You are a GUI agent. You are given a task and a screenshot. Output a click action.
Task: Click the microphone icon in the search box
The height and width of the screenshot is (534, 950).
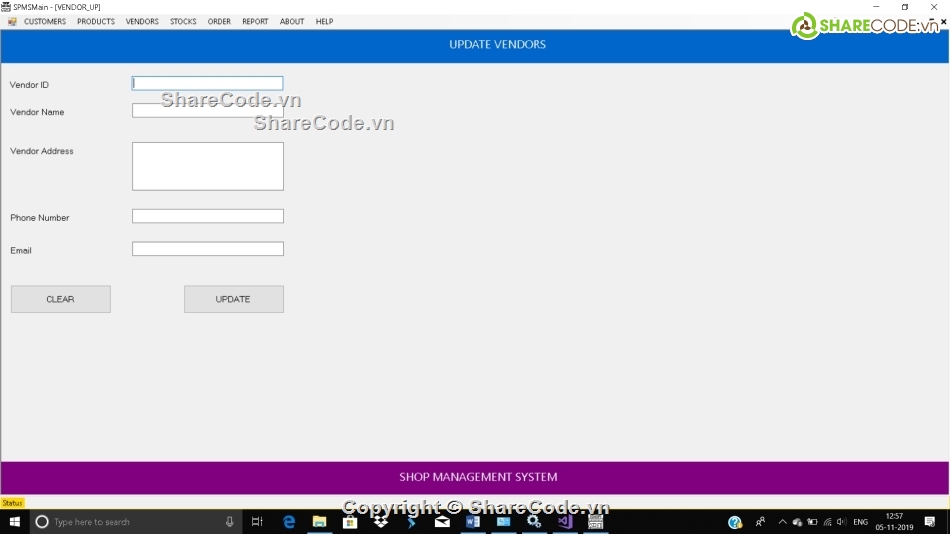point(229,522)
